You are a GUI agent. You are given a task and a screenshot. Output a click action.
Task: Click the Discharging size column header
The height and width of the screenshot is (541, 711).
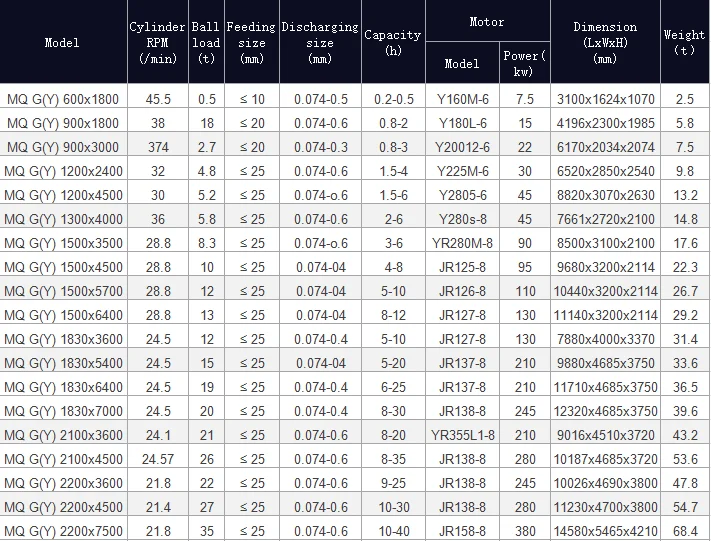(x=320, y=42)
